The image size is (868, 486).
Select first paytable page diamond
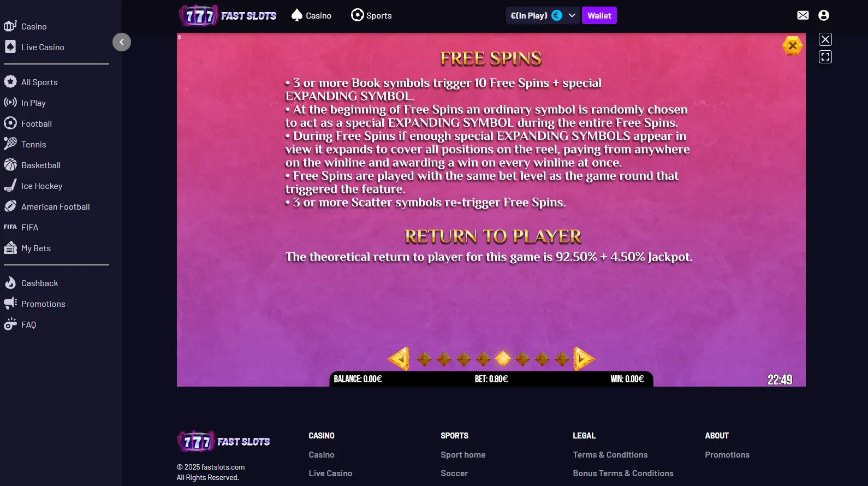(424, 359)
